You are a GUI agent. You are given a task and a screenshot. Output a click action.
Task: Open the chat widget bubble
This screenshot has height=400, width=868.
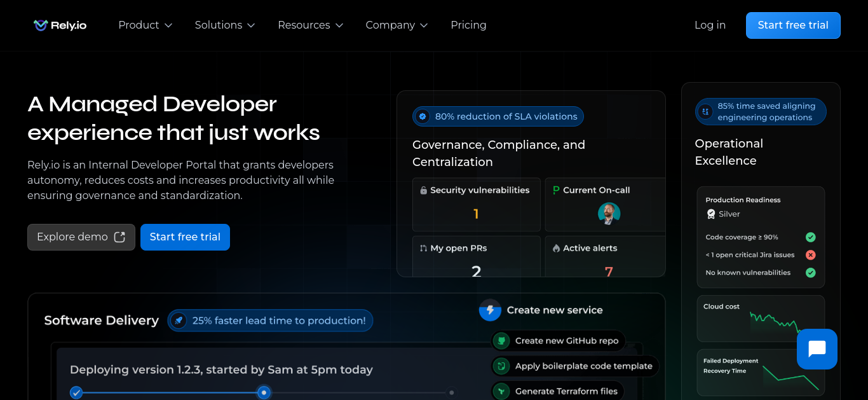(x=817, y=349)
